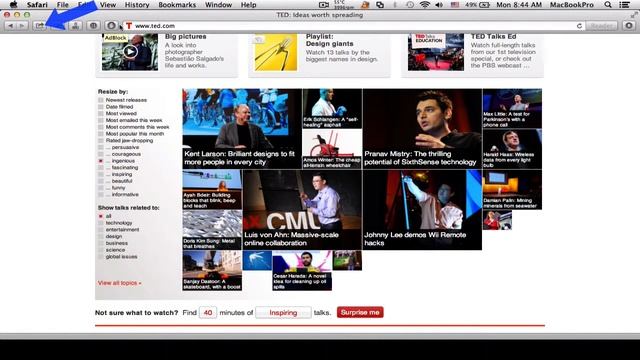The image size is (640, 360).
Task: Open the Share button in Safari toolbar
Action: click(40, 26)
